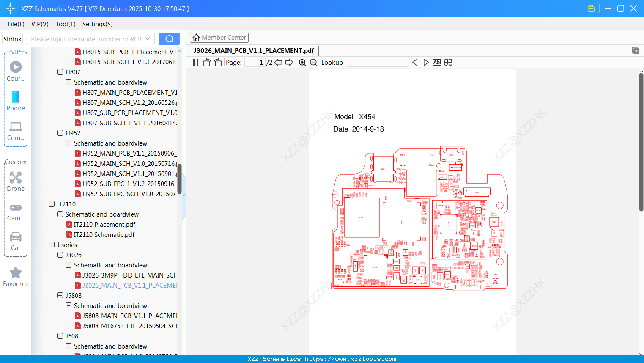This screenshot has width=644, height=363.
Task: Select the zoom out icon
Action: (x=313, y=62)
